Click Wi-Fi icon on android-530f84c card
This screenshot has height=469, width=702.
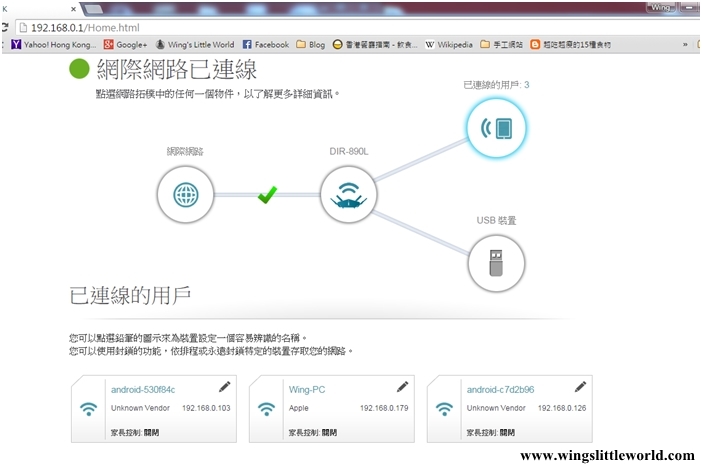pyautogui.click(x=89, y=409)
